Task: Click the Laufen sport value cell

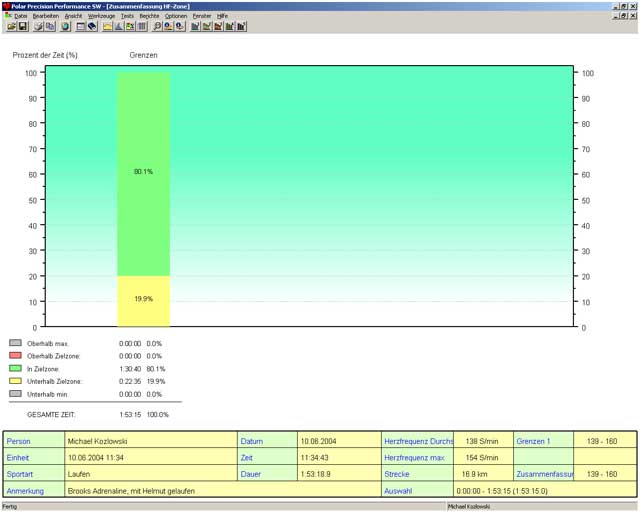Action: [x=151, y=474]
